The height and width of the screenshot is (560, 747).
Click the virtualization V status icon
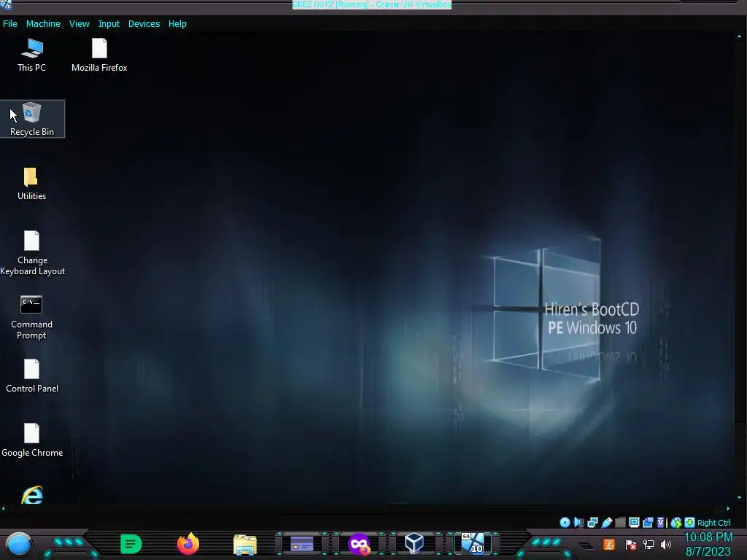pyautogui.click(x=661, y=523)
